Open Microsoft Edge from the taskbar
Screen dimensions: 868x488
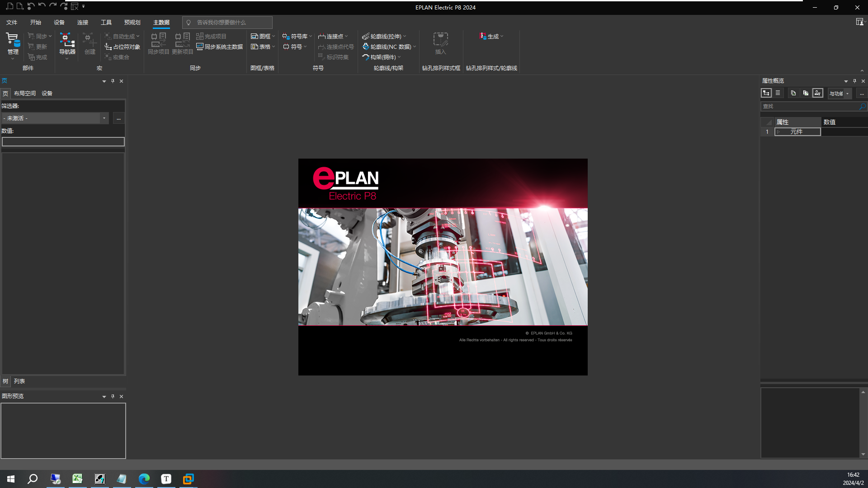coord(144,479)
